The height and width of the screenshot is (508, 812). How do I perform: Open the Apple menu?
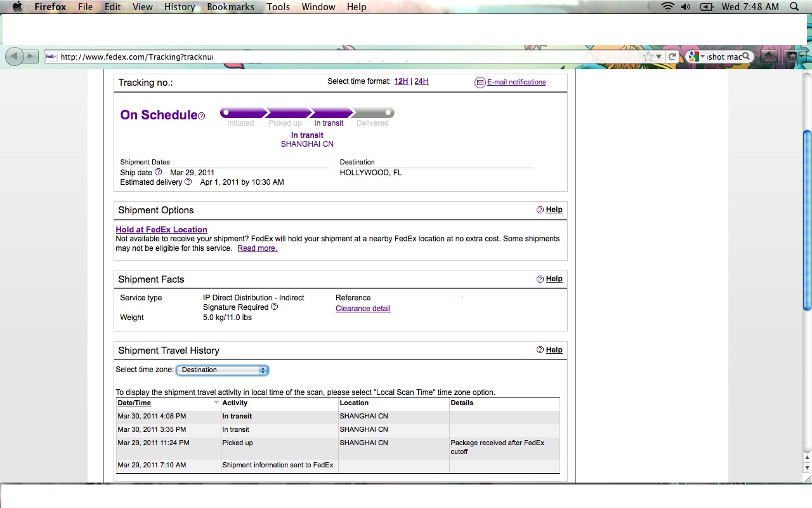click(x=17, y=7)
